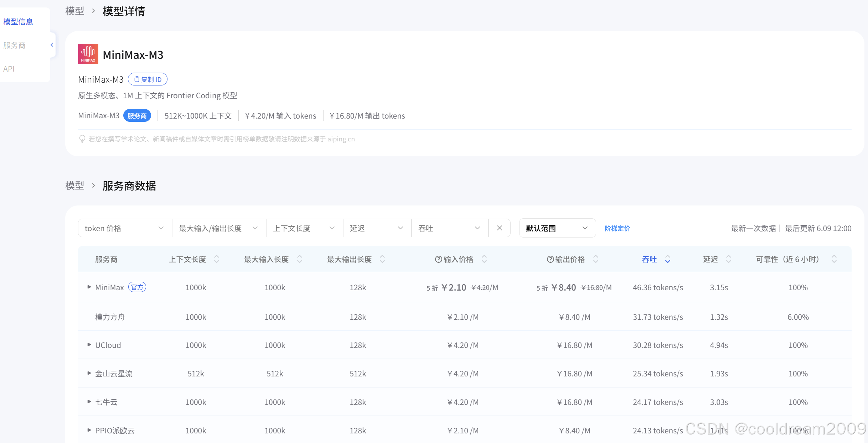868x443 pixels.
Task: Open the 默认范围 dropdown
Action: coord(557,228)
